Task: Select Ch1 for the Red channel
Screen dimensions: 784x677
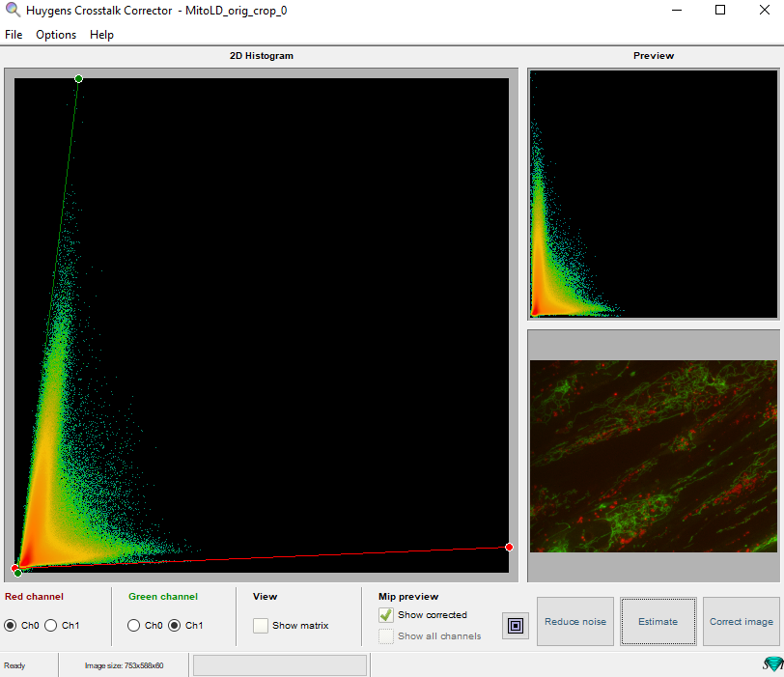Action: click(51, 625)
